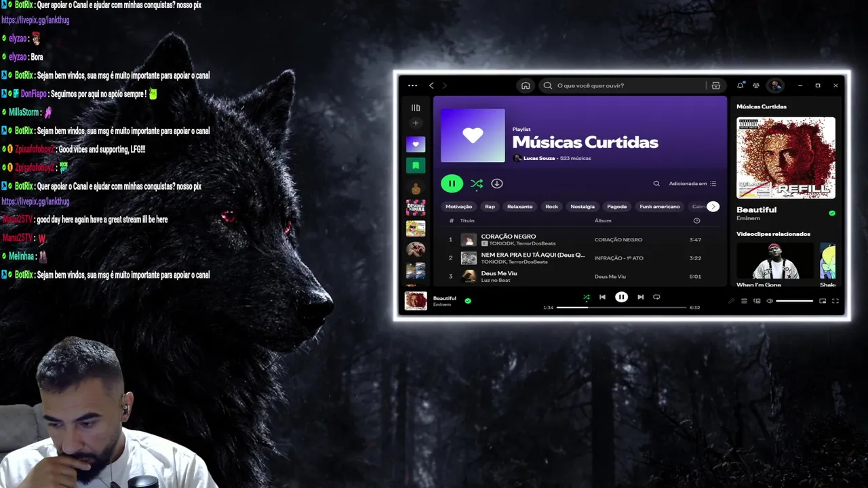Sort by the Título column header
Viewport: 868px width, 488px height.
[467, 220]
